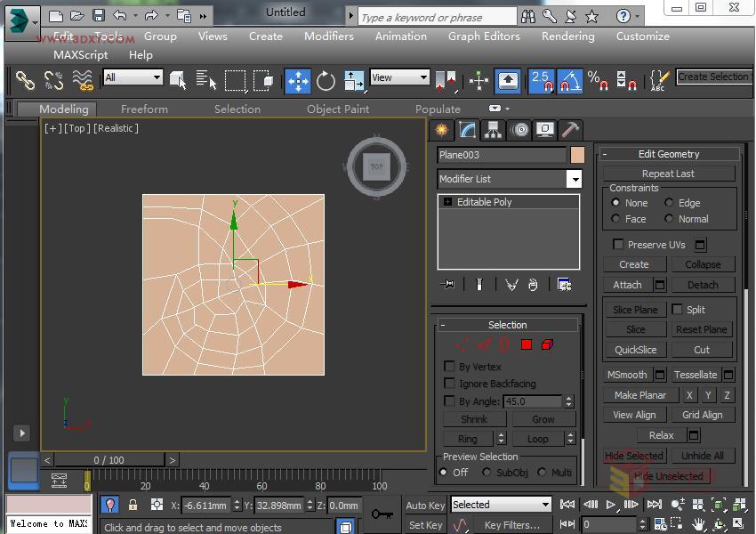Select the Element sub-object mode icon
Viewport: 756px width, 534px height.
tap(547, 344)
